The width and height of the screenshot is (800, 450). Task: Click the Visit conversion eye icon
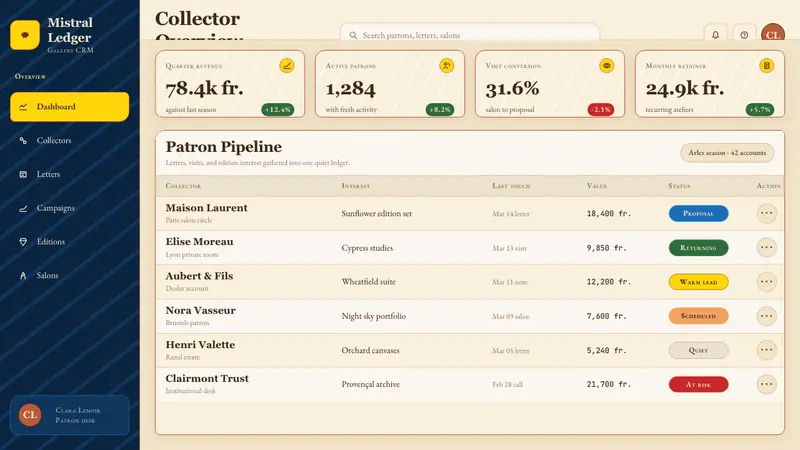click(x=607, y=66)
